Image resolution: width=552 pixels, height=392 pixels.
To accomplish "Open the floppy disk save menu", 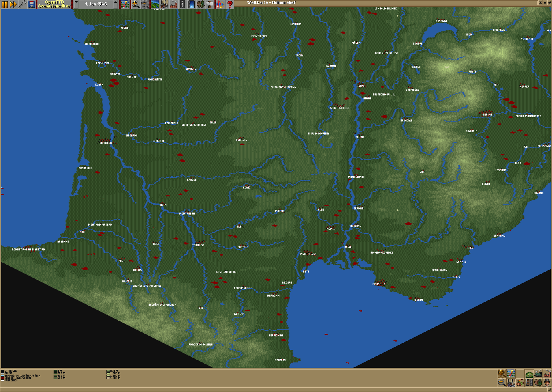I will 32,4.
